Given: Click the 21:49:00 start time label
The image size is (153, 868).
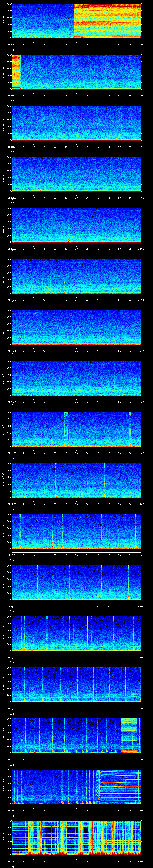Looking at the screenshot, I should 12,861.
